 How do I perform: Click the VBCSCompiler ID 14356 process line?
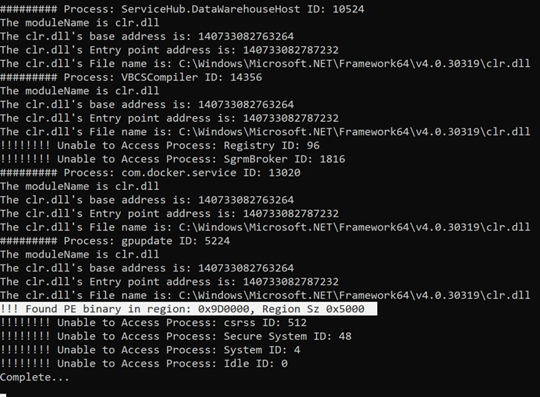pyautogui.click(x=131, y=77)
